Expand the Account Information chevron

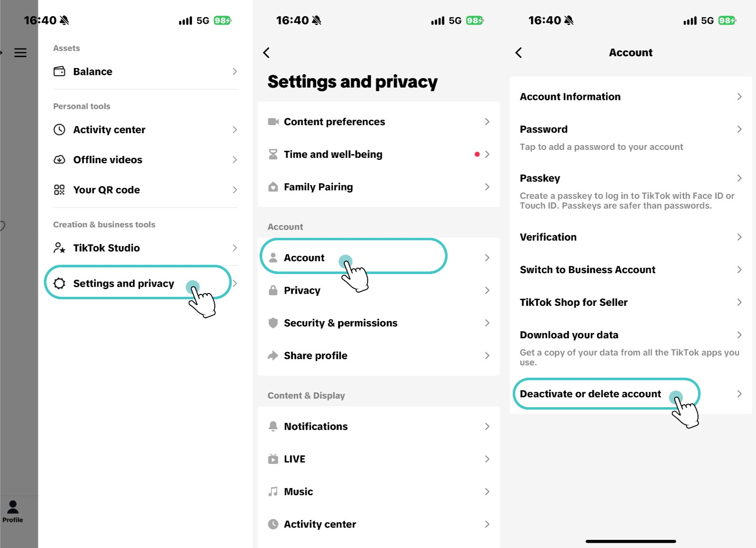pos(739,97)
